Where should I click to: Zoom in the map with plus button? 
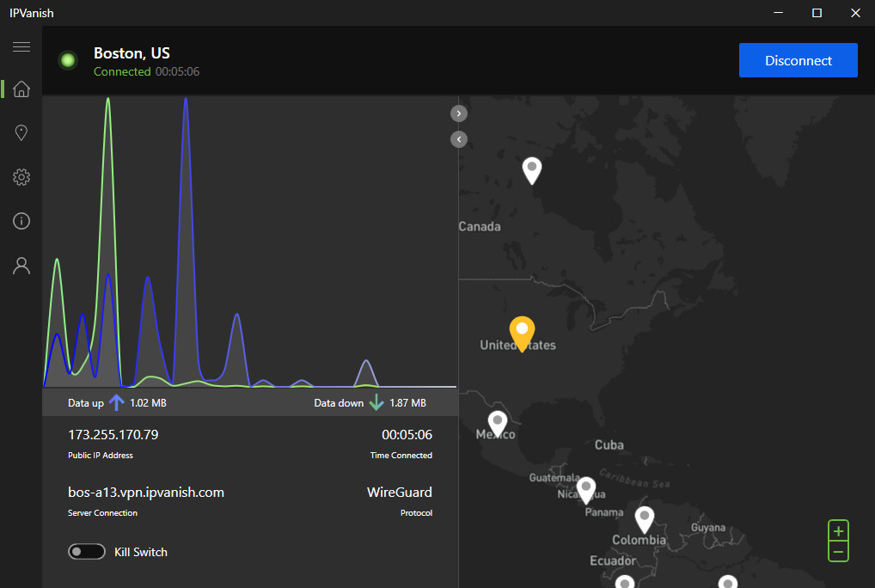coord(838,530)
